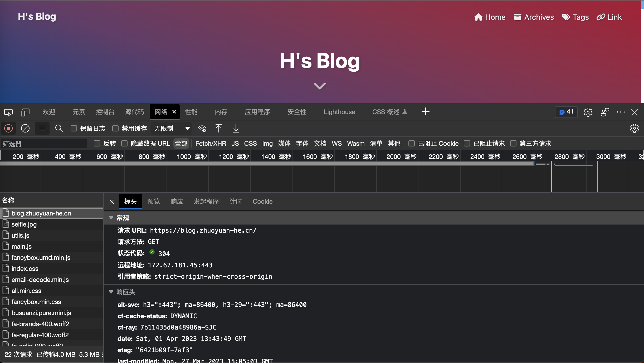
Task: Stop recording network log
Action: [8, 128]
